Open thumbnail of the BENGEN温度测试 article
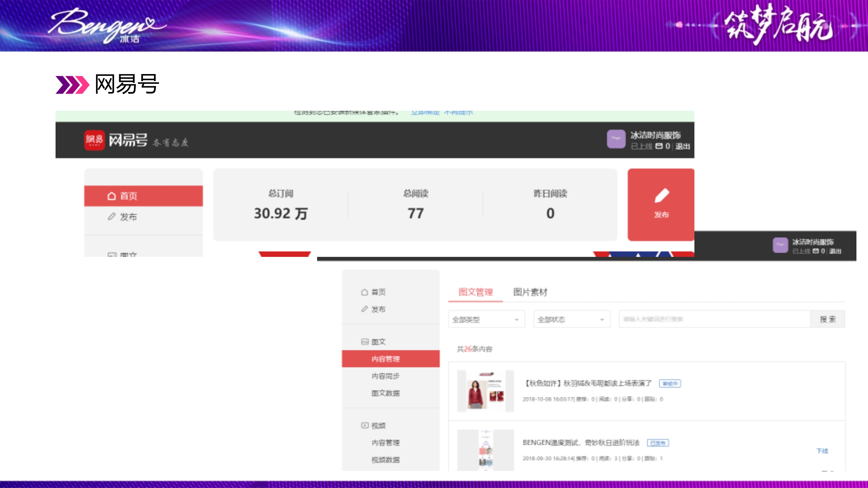 (x=486, y=450)
